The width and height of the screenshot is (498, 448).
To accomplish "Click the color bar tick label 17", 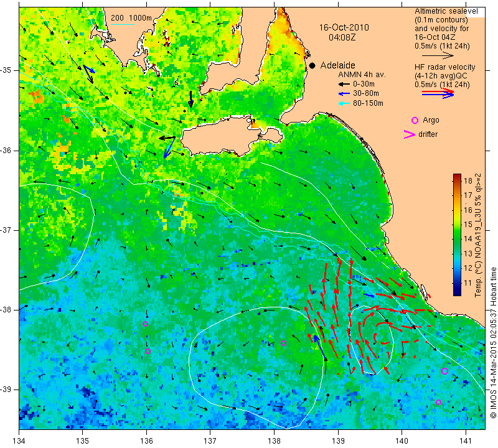I will 469,195.
